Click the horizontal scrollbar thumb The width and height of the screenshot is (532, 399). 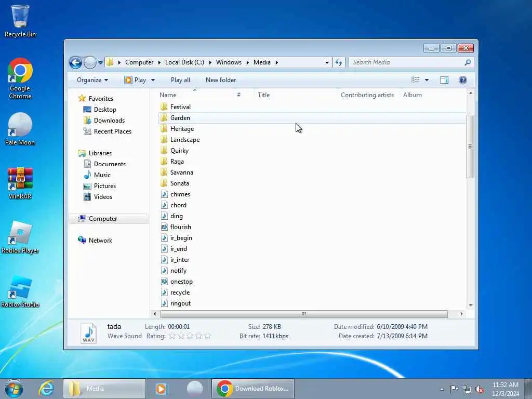[303, 314]
